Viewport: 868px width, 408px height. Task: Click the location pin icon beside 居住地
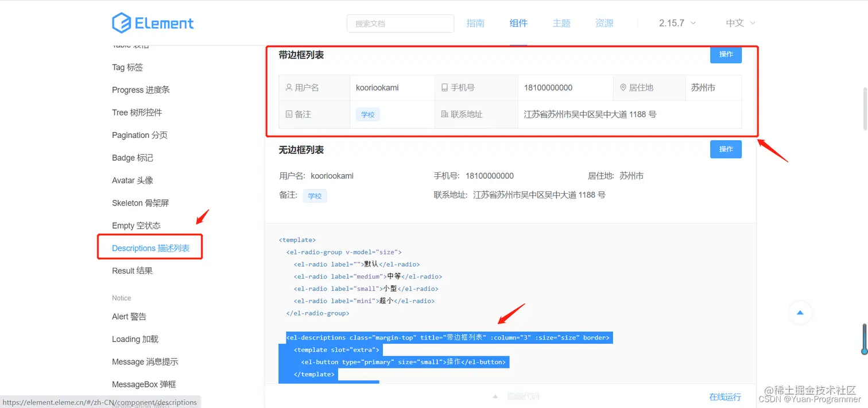point(623,87)
